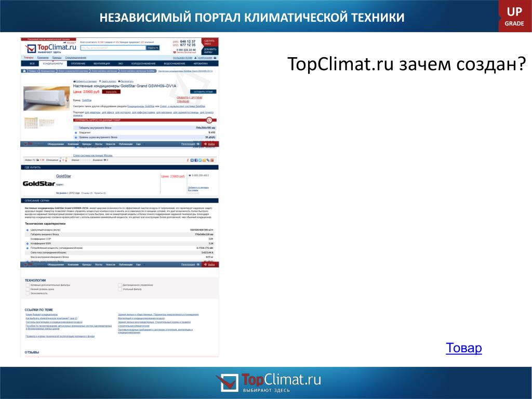The width and height of the screenshot is (532, 399).
Task: Select the ВОДОСНАБЖЕНИЕ category tab
Action: click(175, 63)
